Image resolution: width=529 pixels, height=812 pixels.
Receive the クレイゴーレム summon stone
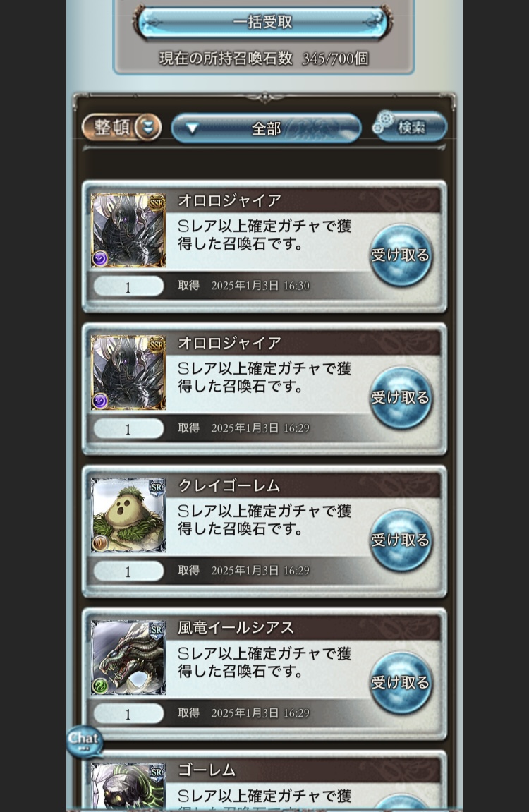point(401,540)
